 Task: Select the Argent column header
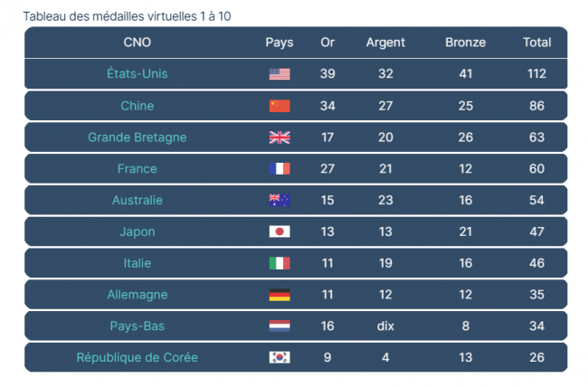[385, 42]
